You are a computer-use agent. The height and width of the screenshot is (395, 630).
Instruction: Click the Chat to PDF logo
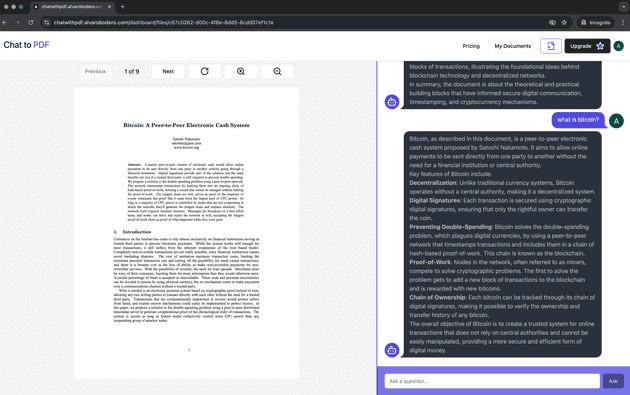(x=27, y=45)
